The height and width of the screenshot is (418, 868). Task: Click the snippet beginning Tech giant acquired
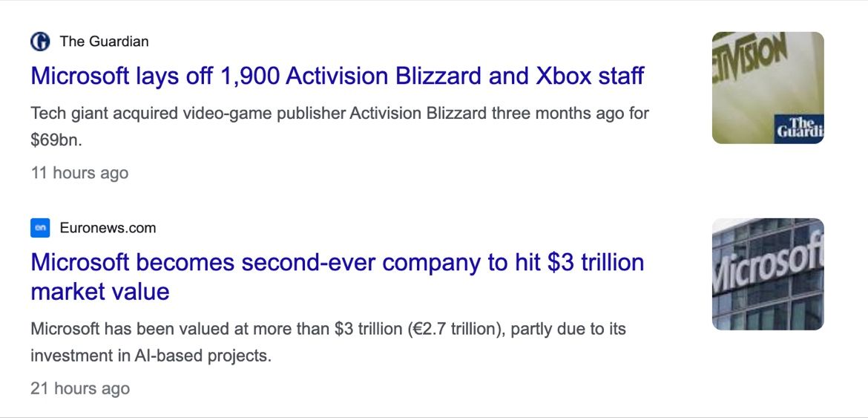point(339,127)
